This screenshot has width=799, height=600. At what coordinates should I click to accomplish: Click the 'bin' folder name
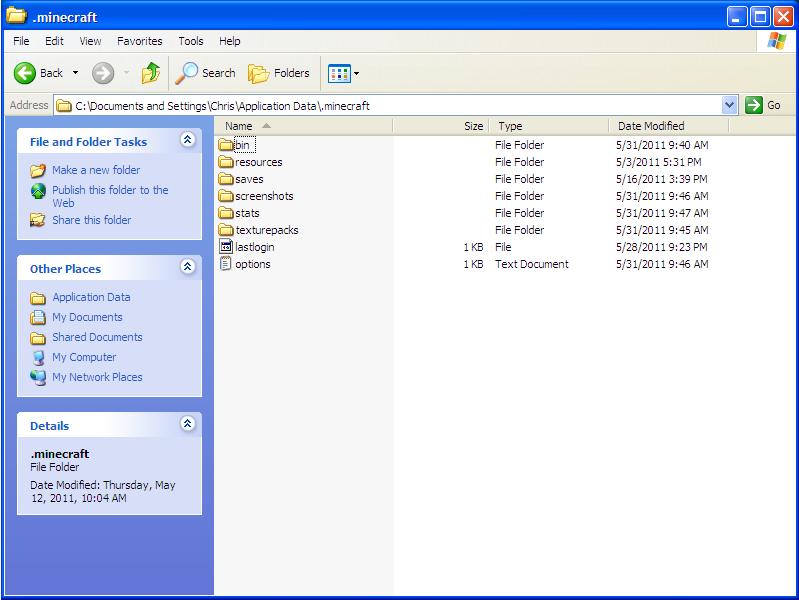coord(243,145)
